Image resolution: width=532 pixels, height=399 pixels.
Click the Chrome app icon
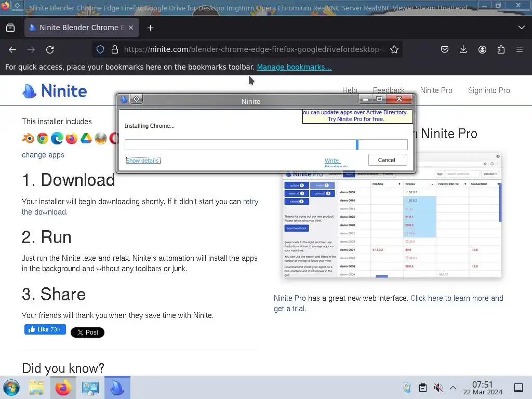coord(43,138)
